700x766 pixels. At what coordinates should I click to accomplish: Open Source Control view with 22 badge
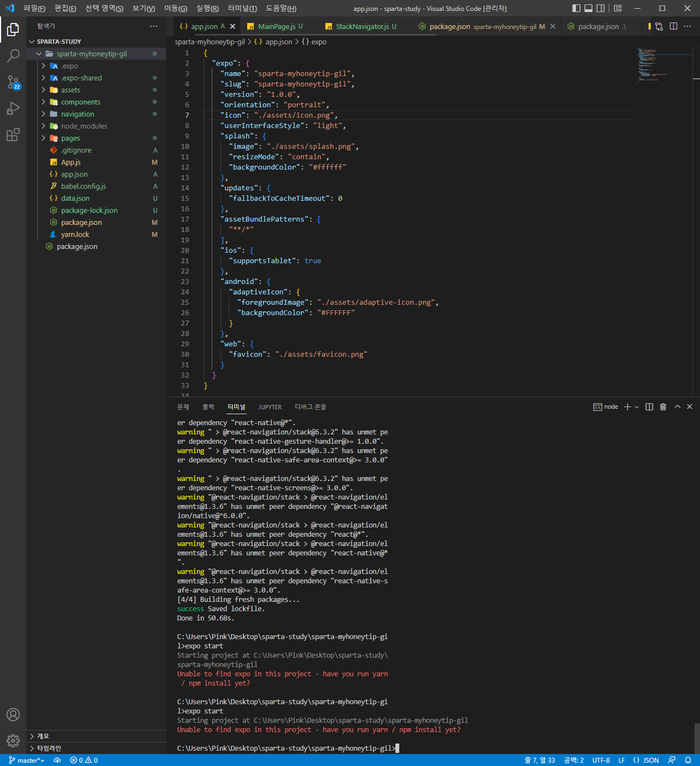coord(13,82)
